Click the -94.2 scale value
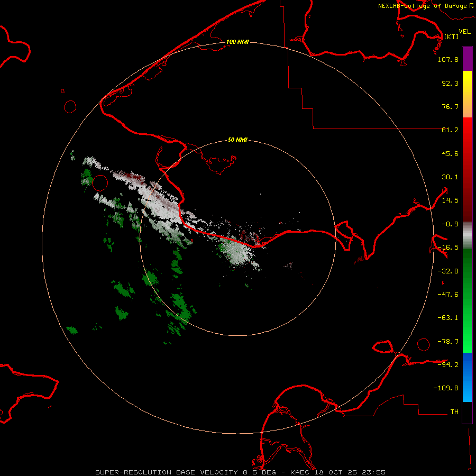476x476 pixels. point(448,364)
